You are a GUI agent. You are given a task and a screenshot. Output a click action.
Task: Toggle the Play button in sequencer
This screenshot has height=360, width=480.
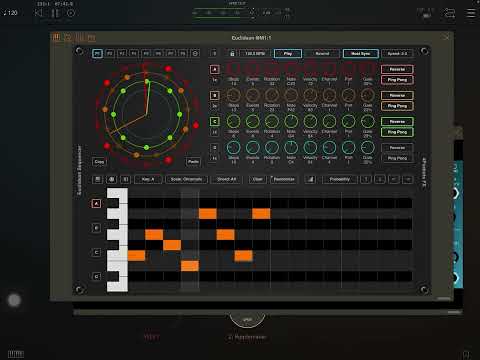(288, 53)
